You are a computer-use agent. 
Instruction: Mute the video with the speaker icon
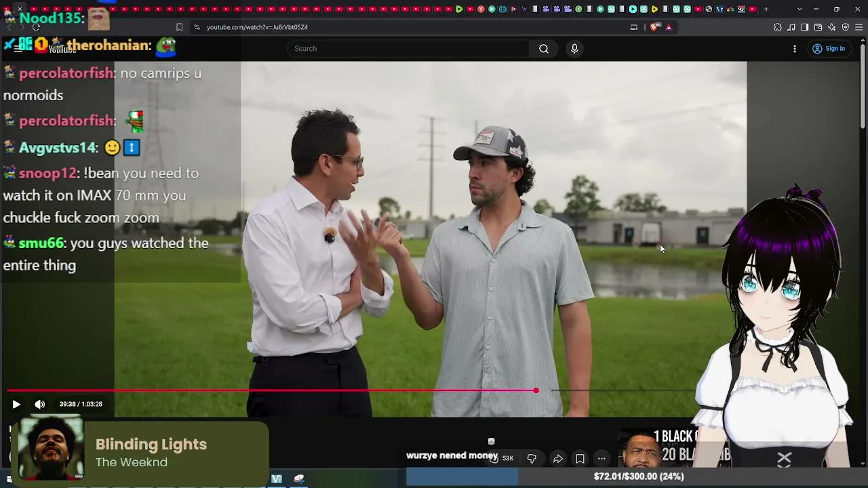click(x=40, y=405)
